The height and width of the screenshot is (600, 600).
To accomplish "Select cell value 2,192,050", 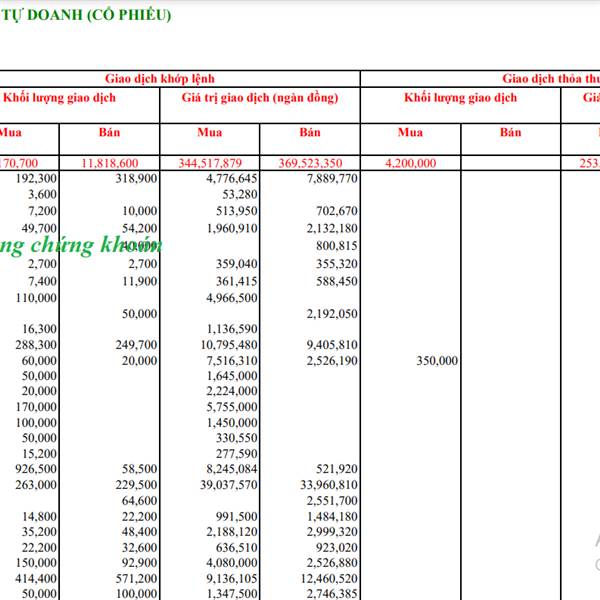I will pos(332,314).
